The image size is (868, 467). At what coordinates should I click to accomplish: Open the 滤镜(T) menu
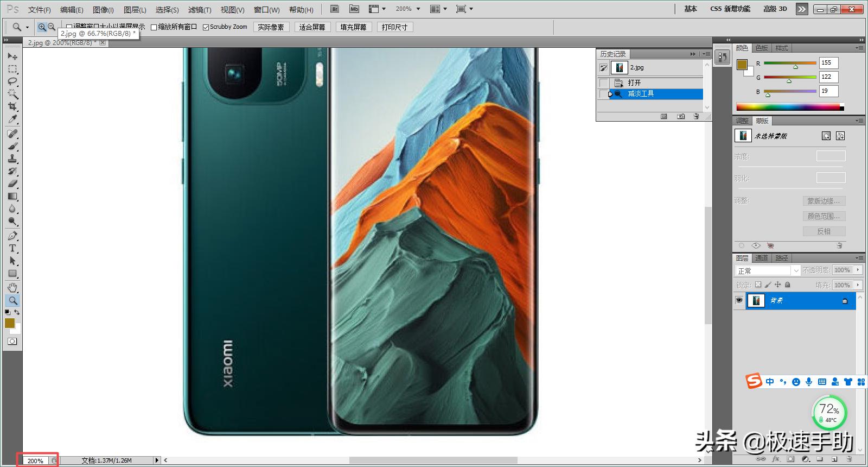point(199,10)
